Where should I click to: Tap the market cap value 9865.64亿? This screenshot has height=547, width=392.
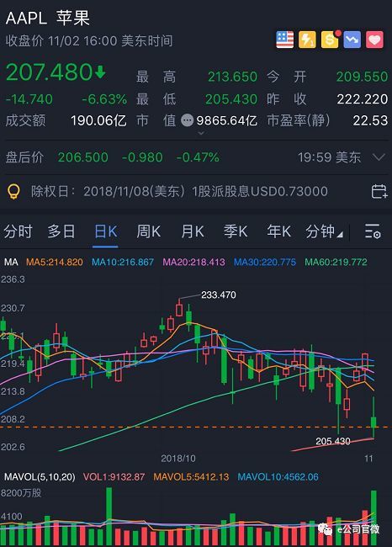point(226,120)
